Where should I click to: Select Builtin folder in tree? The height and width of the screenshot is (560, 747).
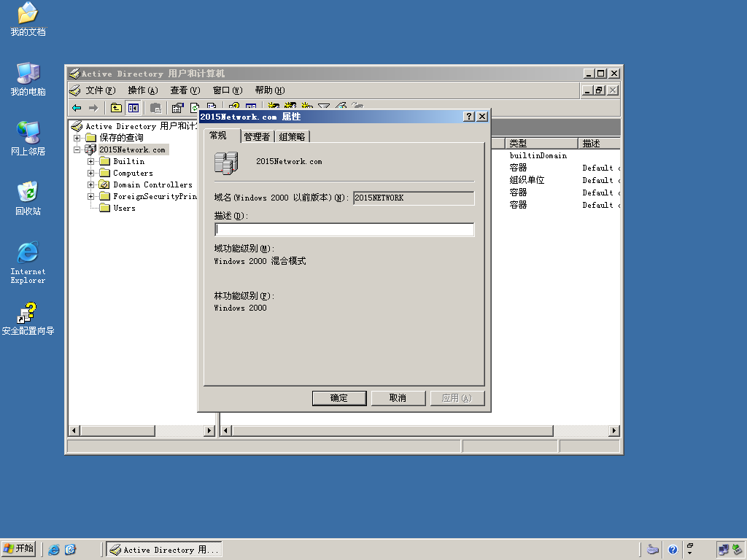[x=122, y=161]
